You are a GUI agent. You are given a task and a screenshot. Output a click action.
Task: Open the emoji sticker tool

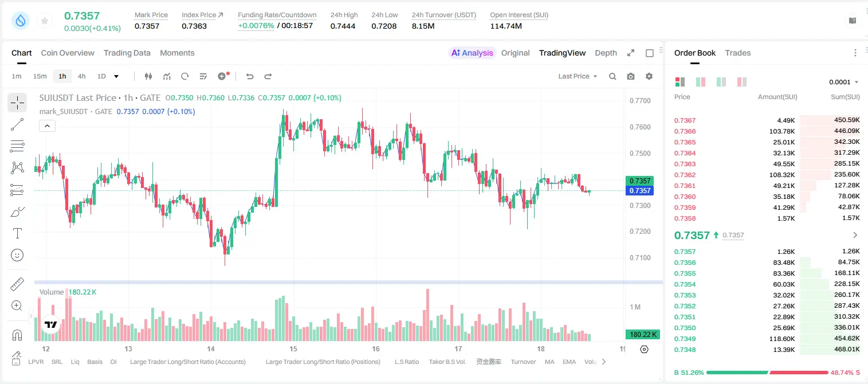click(x=17, y=255)
